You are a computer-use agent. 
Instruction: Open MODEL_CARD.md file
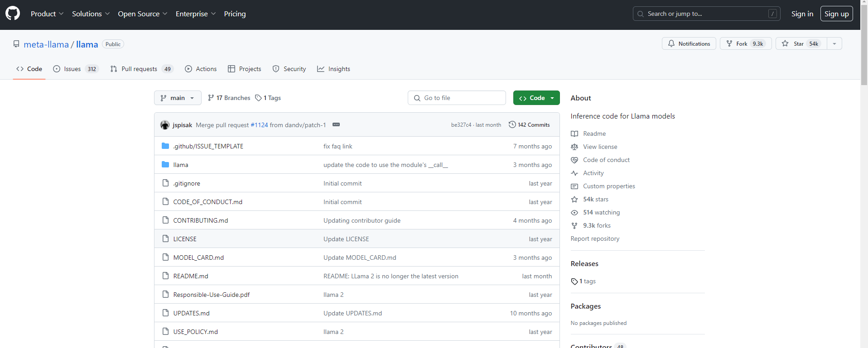coord(198,257)
